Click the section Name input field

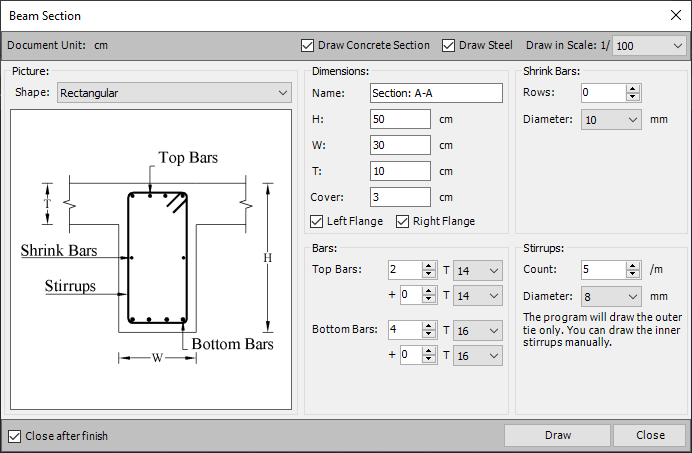[435, 93]
